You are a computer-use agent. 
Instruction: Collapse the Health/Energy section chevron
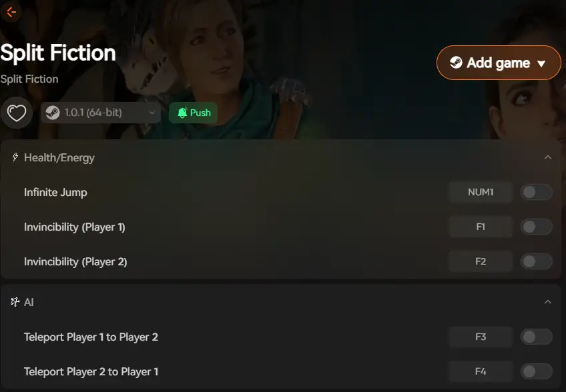(x=548, y=157)
